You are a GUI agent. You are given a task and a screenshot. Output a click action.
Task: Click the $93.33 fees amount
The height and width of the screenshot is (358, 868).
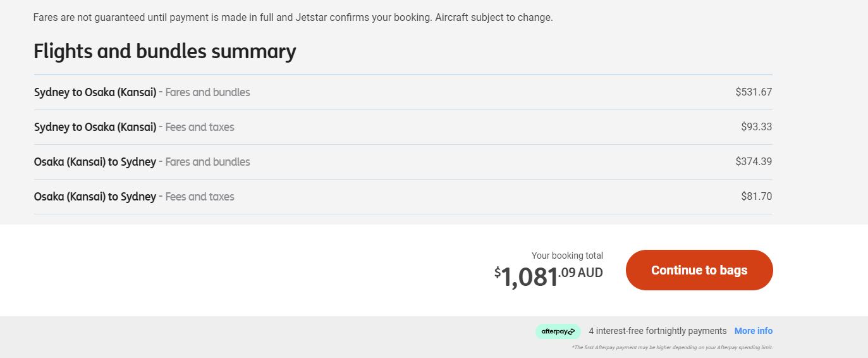pyautogui.click(x=757, y=127)
